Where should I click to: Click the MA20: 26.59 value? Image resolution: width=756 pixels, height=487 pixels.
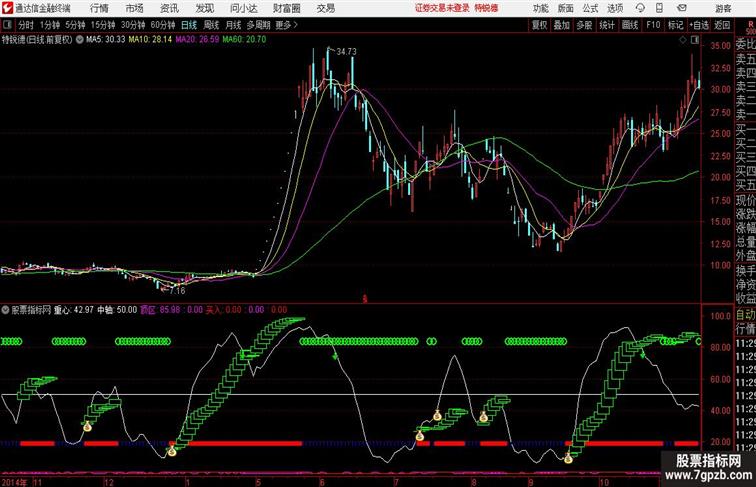coord(197,40)
